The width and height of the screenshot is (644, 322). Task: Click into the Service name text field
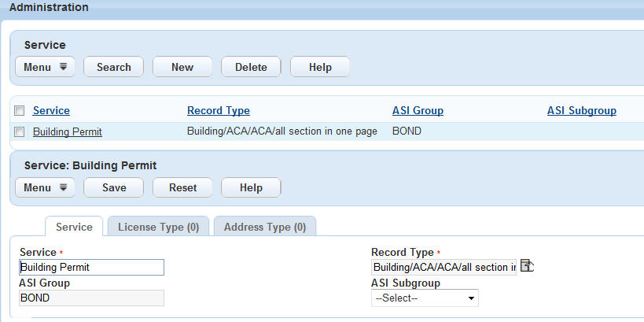click(x=91, y=268)
